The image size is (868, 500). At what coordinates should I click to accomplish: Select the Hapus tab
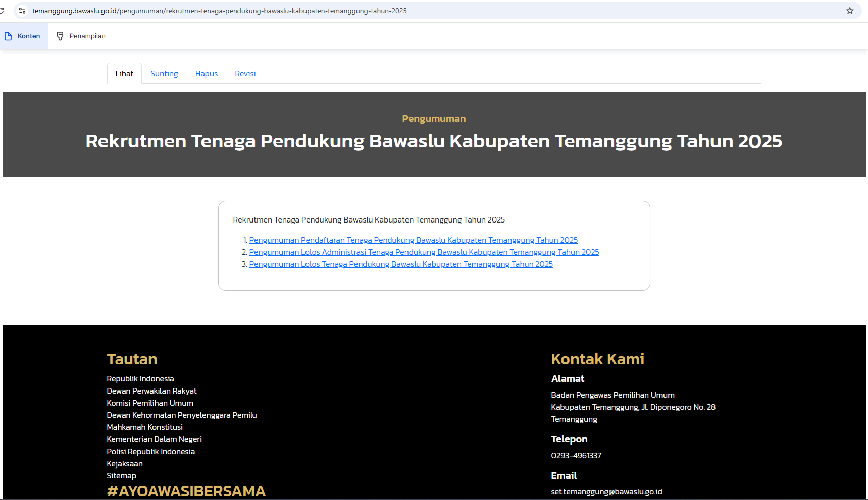[x=206, y=73]
